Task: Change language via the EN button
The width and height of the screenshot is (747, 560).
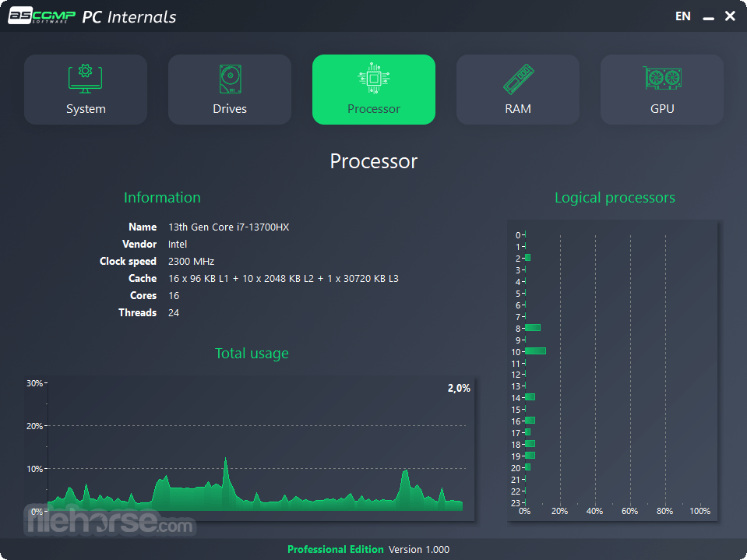Action: click(682, 16)
